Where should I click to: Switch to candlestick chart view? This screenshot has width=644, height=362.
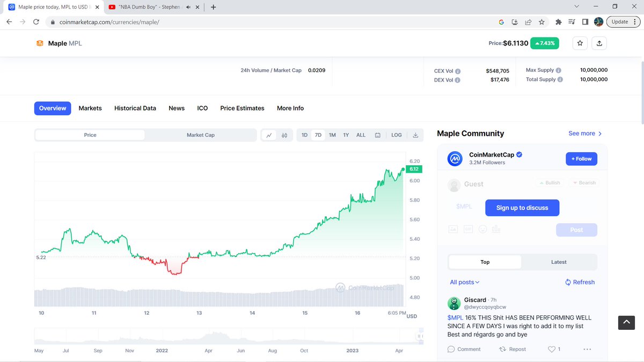click(285, 135)
